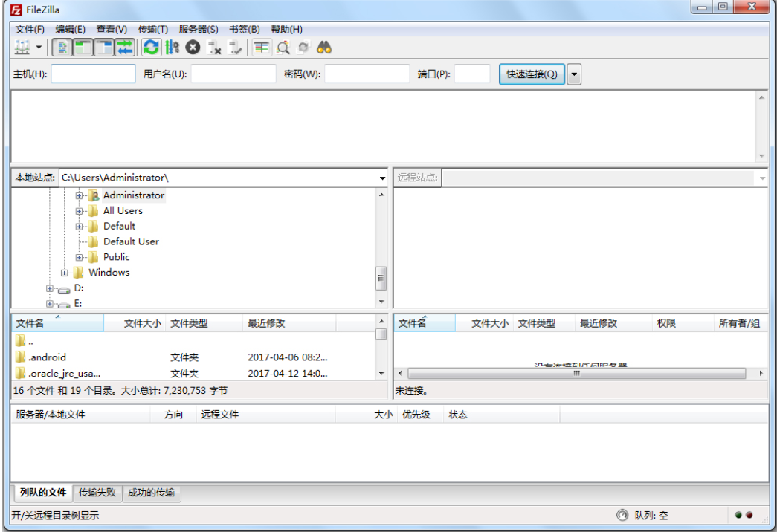Sort local files by 文件大小 column
777x532 pixels.
tap(135, 323)
